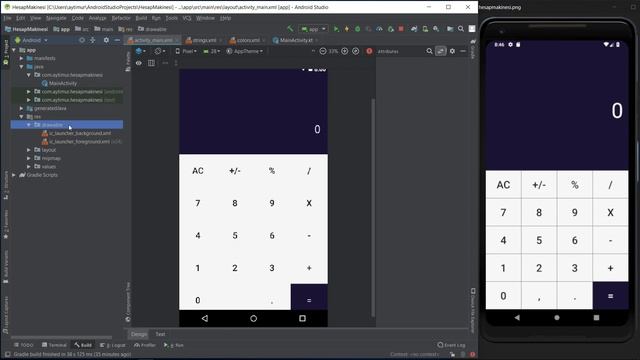Image resolution: width=640 pixels, height=360 pixels.
Task: Open the File menu
Action: click(x=7, y=18)
